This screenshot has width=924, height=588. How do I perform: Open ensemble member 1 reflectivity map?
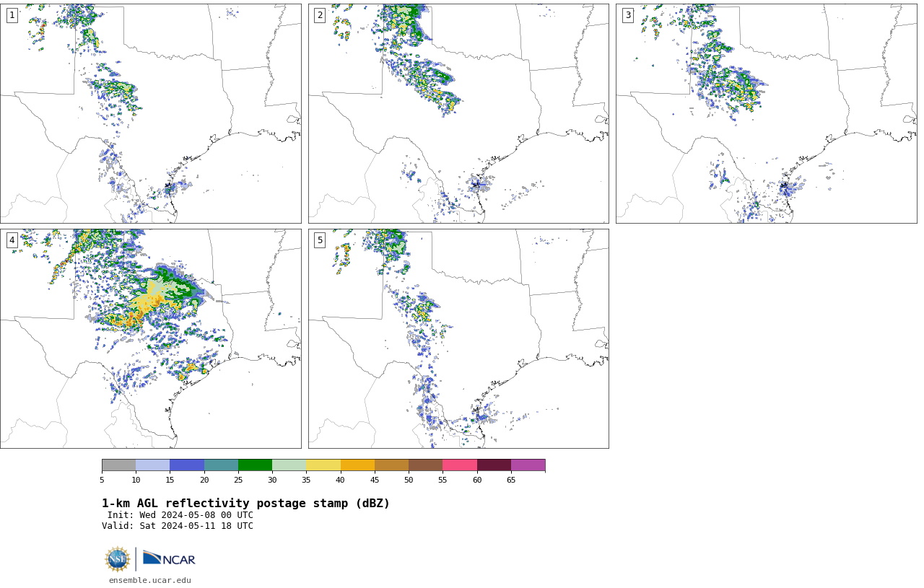[x=150, y=113]
